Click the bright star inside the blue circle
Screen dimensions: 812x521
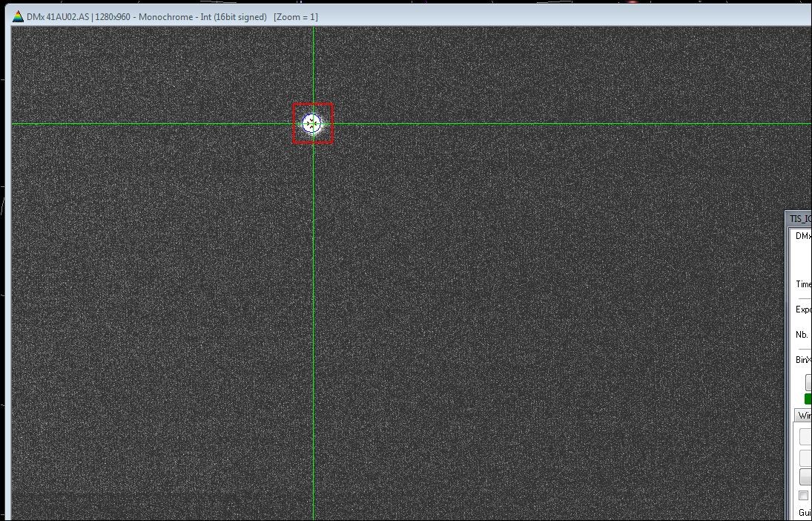pyautogui.click(x=312, y=123)
